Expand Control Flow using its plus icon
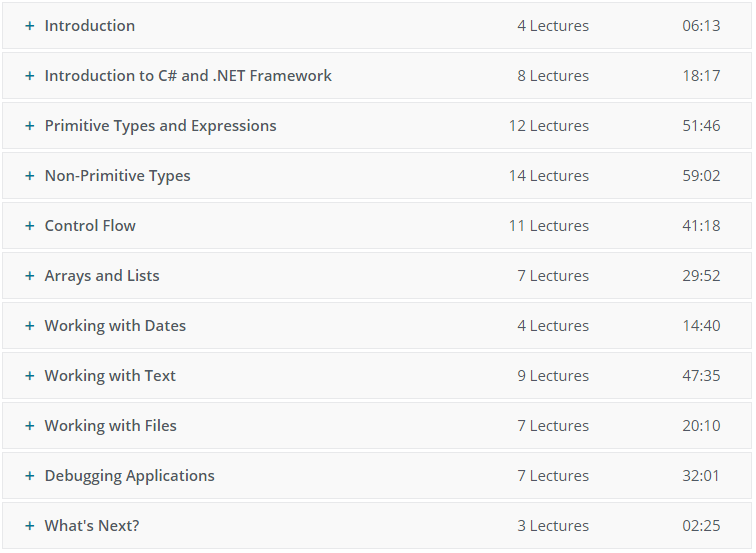 coord(30,226)
